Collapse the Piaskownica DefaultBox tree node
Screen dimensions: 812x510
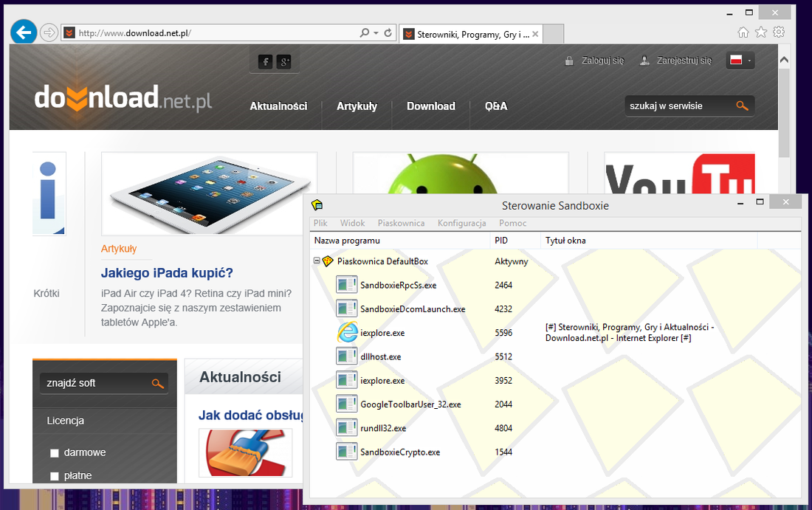[317, 261]
